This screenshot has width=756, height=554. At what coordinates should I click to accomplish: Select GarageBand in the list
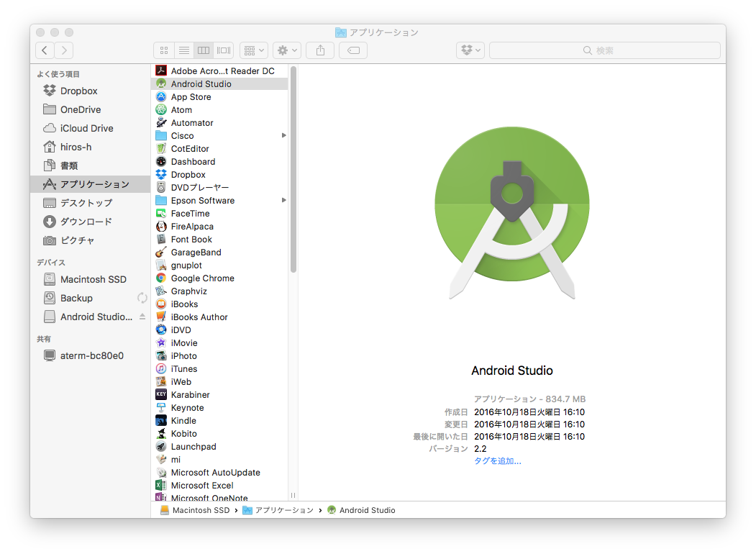pyautogui.click(x=220, y=252)
